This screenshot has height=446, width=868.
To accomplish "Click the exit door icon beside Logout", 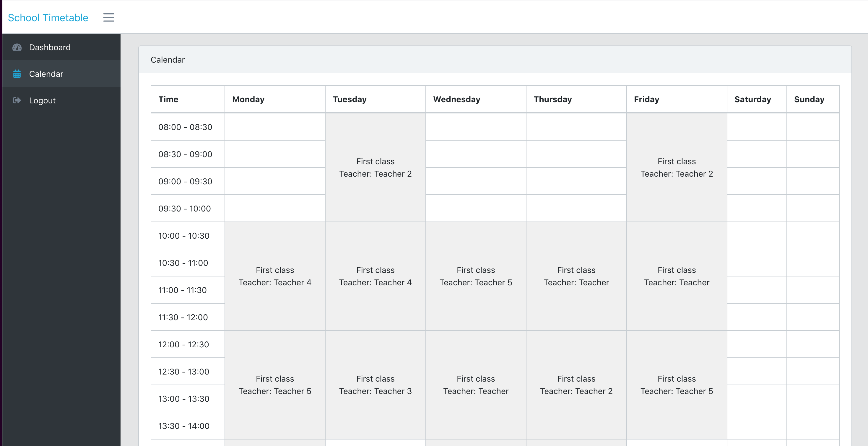I will pos(17,100).
